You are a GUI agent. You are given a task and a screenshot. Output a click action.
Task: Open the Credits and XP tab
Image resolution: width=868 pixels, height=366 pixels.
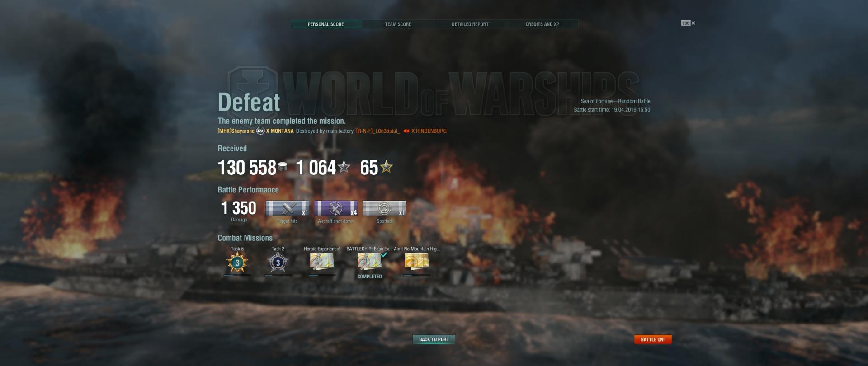pos(542,24)
